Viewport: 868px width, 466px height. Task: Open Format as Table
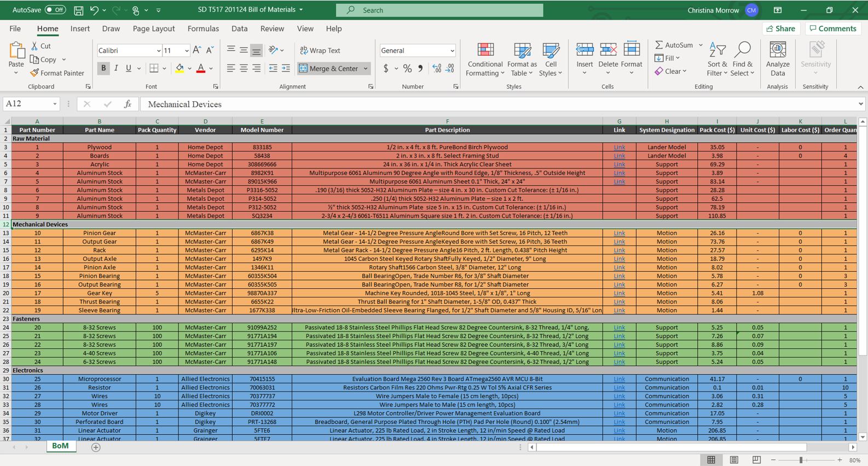click(522, 60)
